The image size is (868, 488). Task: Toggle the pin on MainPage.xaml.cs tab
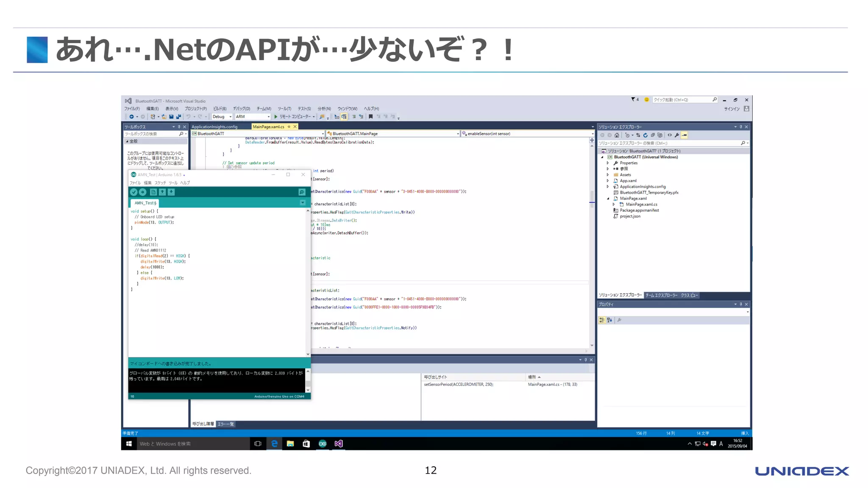click(289, 127)
